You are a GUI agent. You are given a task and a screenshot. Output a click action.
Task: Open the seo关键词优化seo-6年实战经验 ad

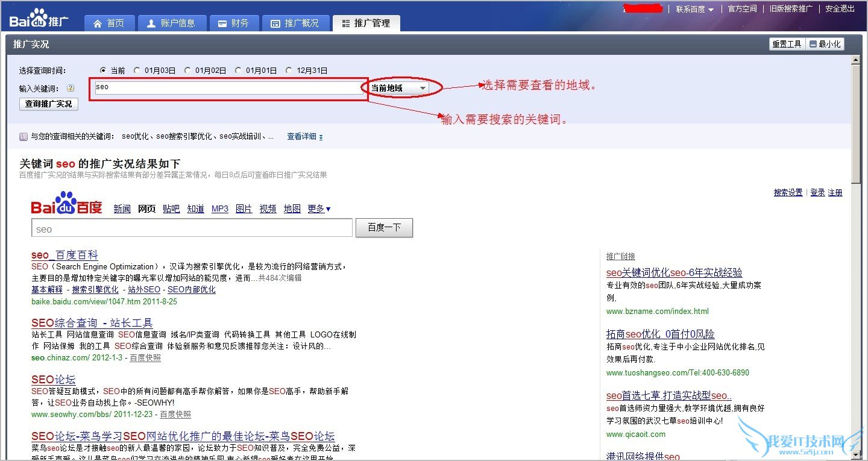point(675,273)
